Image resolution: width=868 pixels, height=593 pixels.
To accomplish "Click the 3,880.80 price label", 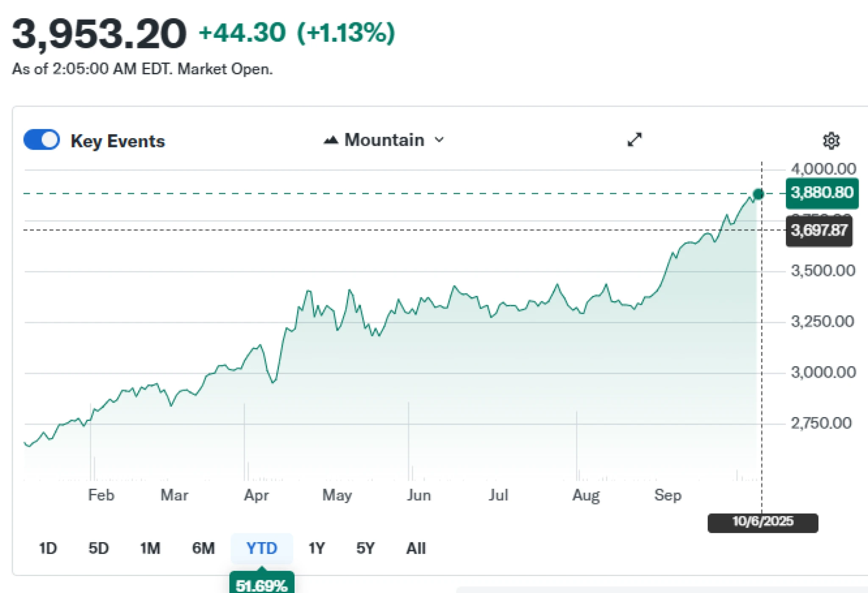I will click(x=822, y=193).
